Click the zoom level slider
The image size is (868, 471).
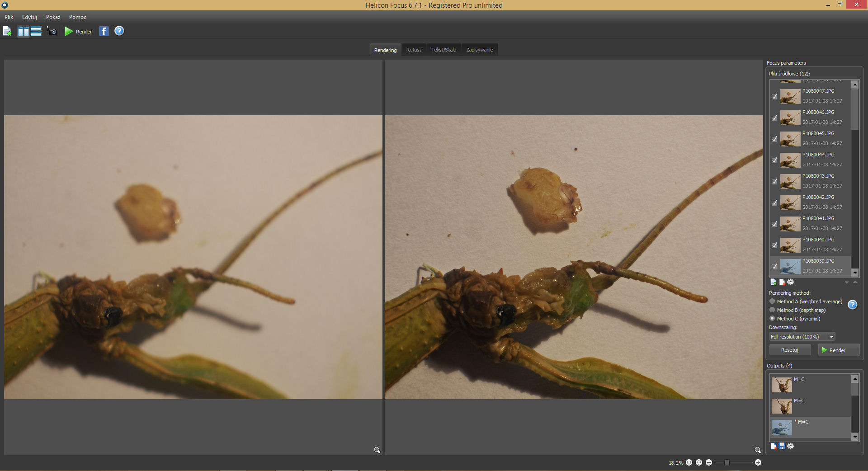coord(733,462)
